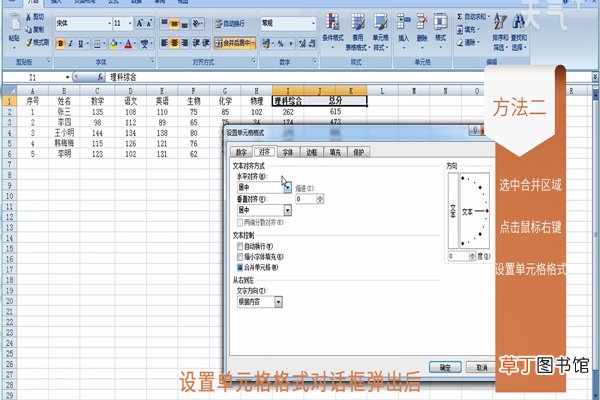The width and height of the screenshot is (600, 400).
Task: Open the vertical alignment (垂直对齐) dropdown
Action: click(287, 210)
